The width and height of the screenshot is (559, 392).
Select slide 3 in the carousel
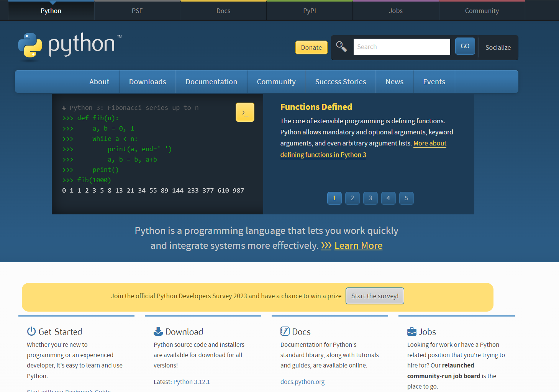pyautogui.click(x=370, y=198)
